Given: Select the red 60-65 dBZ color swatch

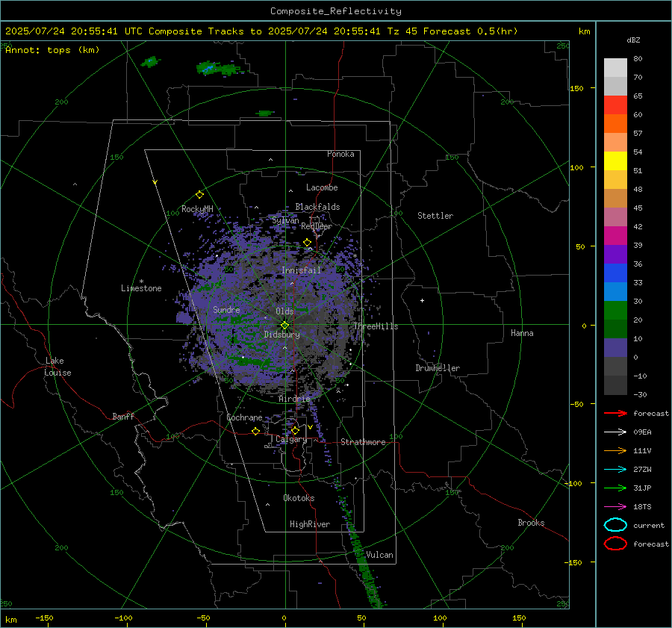Looking at the screenshot, I should tap(615, 105).
